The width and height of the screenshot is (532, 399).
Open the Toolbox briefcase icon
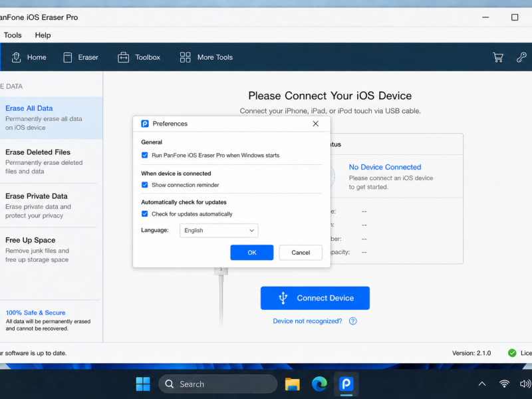pos(123,57)
